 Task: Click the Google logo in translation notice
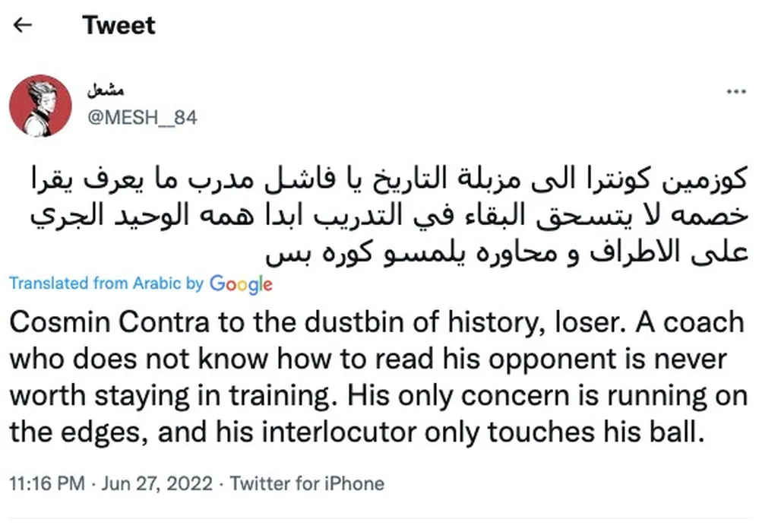(x=240, y=284)
